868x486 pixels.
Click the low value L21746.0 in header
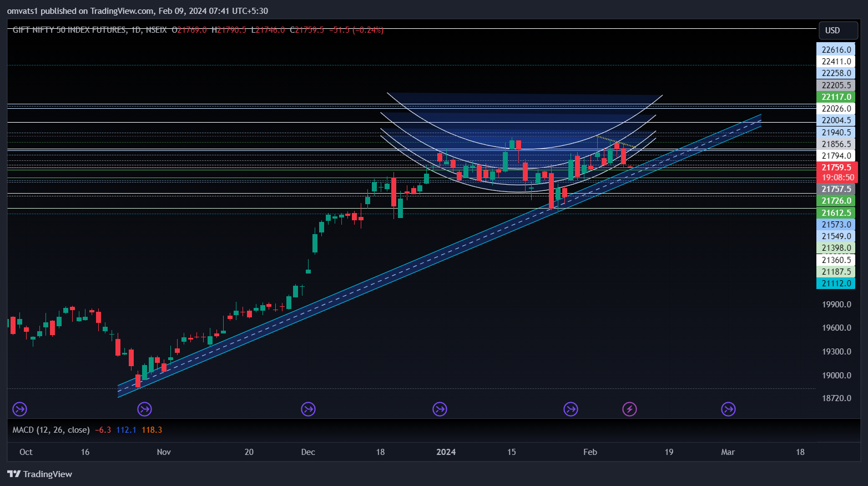point(268,30)
